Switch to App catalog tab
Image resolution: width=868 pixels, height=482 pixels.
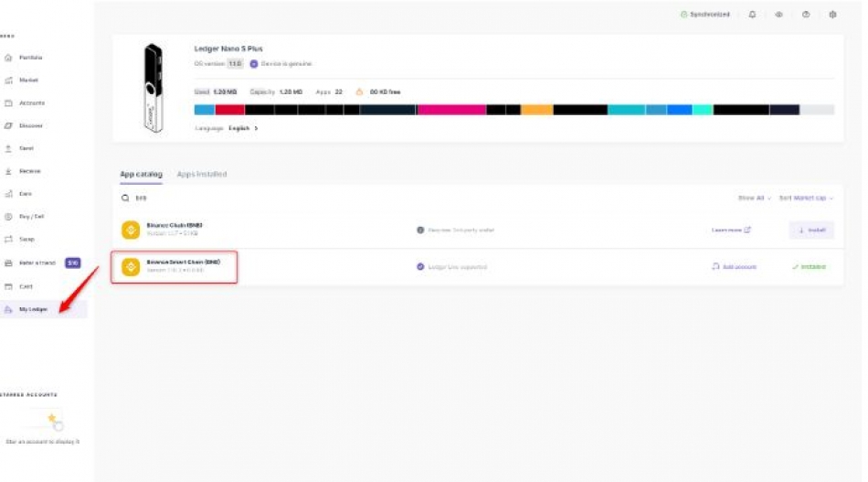[x=141, y=174]
